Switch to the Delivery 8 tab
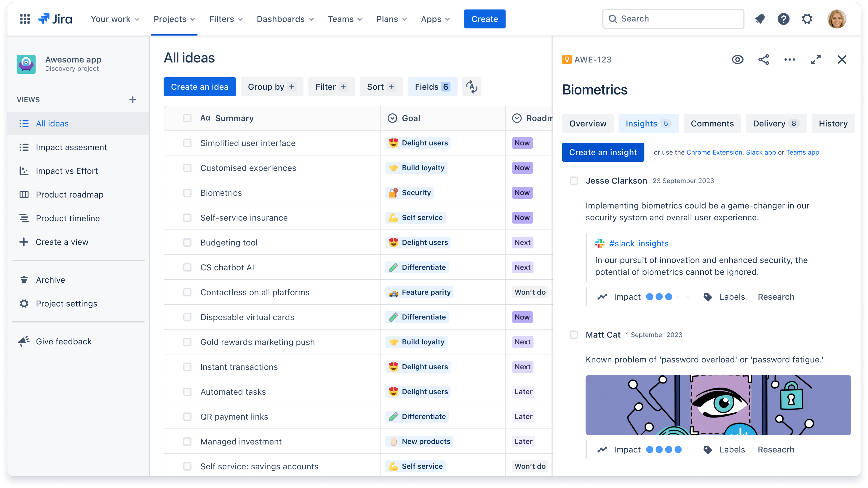The image size is (868, 488). click(775, 123)
